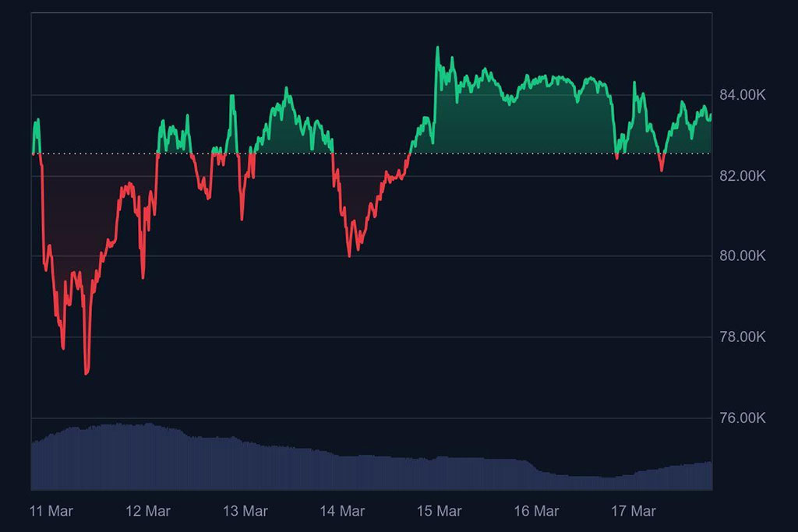Click the 78.00K price axis label
This screenshot has width=798, height=532.
click(x=742, y=336)
